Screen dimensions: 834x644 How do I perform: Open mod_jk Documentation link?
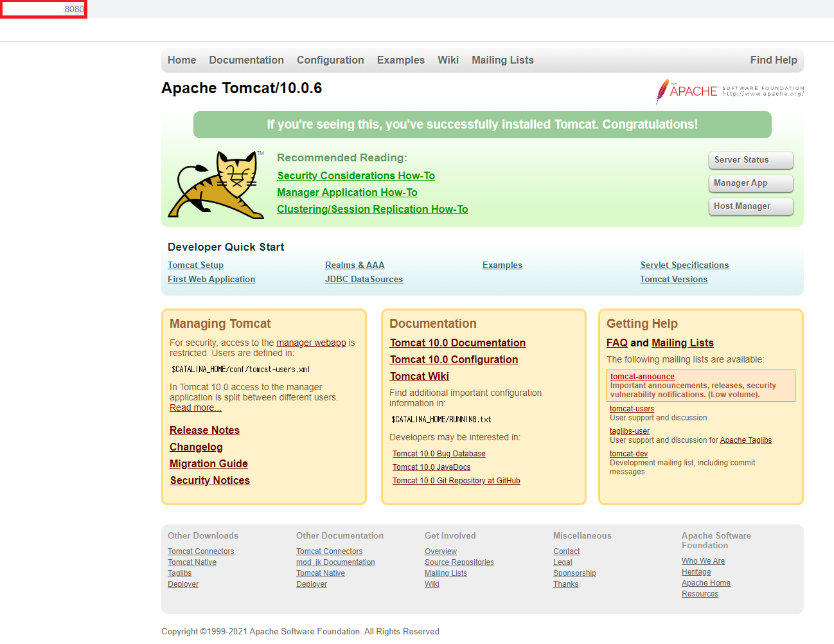pos(335,562)
